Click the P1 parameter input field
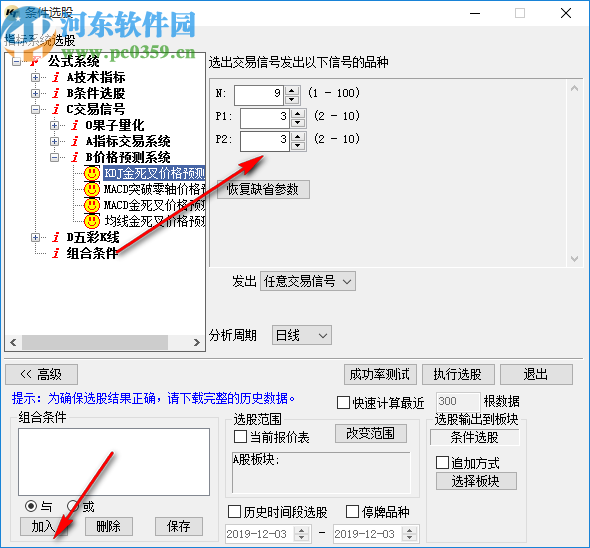 coord(265,119)
